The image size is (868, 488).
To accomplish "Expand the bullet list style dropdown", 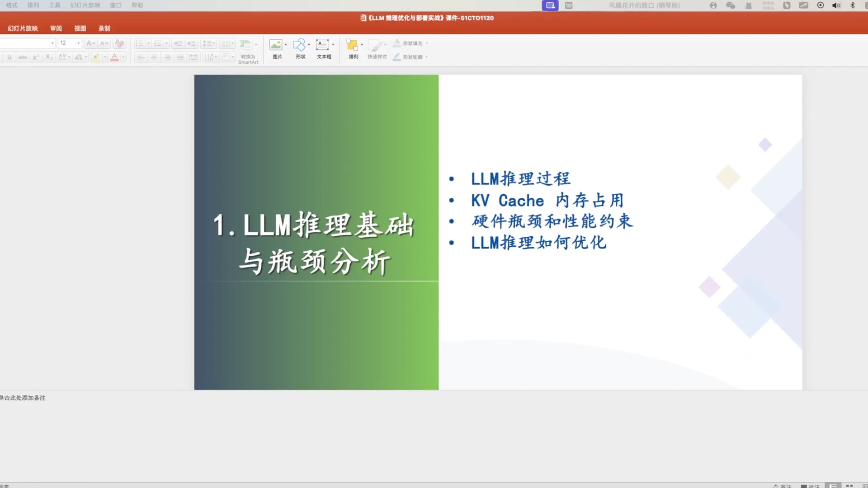I will (x=148, y=43).
